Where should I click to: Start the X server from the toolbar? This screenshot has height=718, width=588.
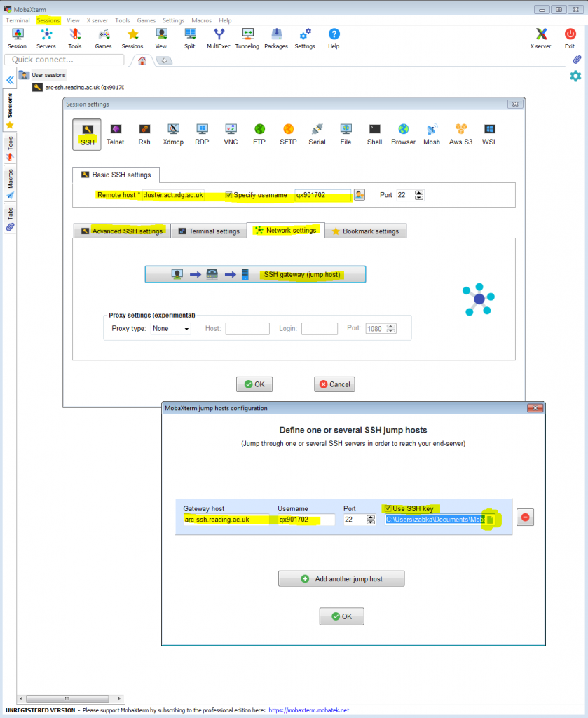tap(540, 35)
